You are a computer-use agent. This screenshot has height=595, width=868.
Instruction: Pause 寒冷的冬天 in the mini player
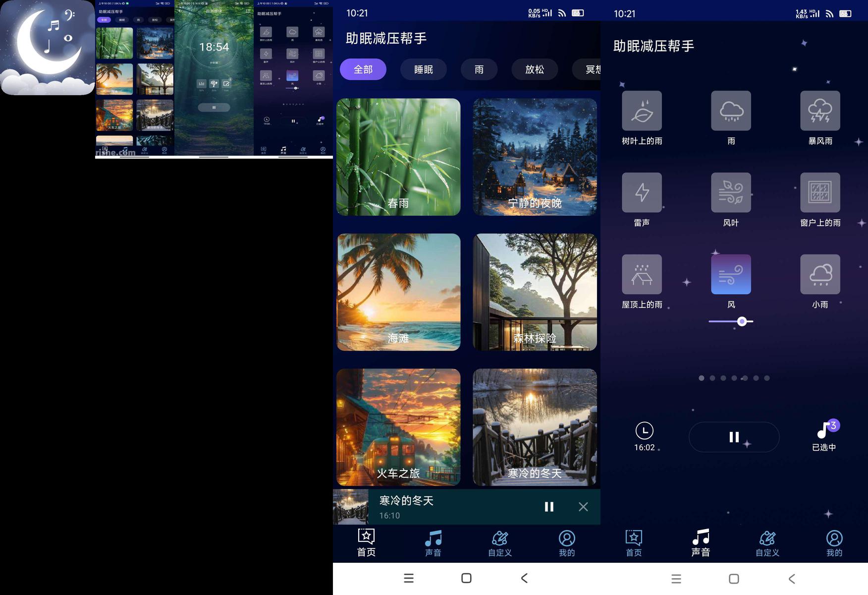[x=549, y=507]
